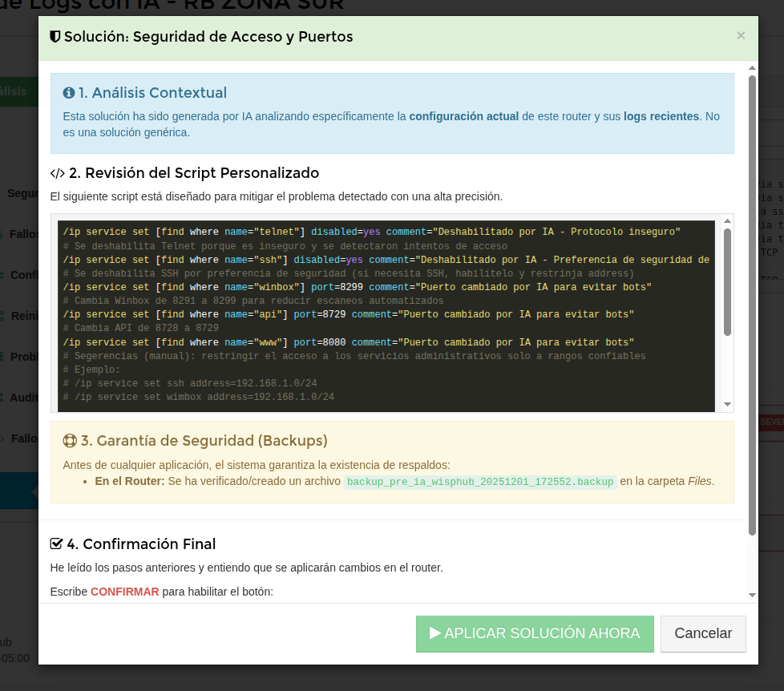784x691 pixels.
Task: Click the info icon beside Análisis Contextual
Action: pyautogui.click(x=69, y=93)
